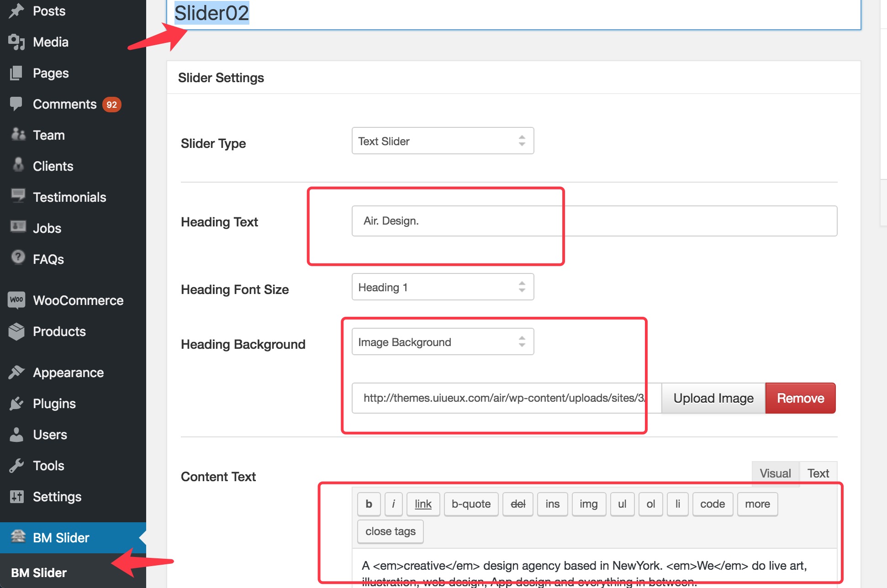Expand Heading Font Size dropdown
This screenshot has height=588, width=887.
(442, 287)
